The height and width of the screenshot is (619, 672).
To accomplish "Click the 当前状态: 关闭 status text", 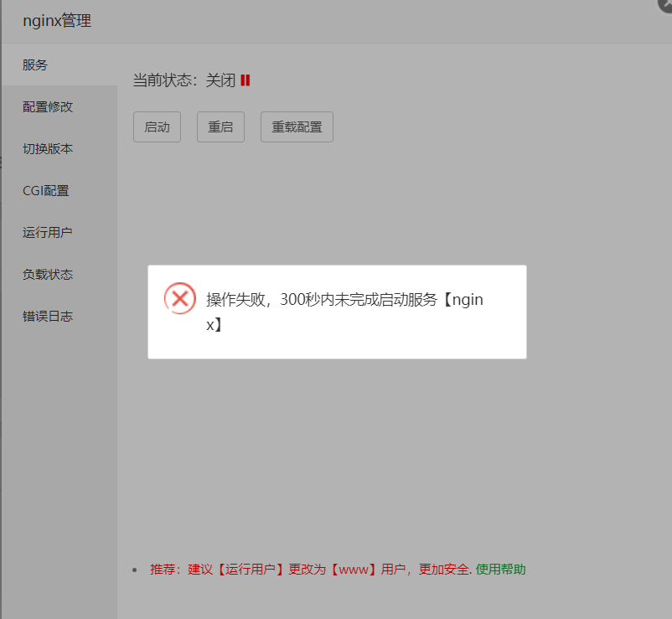I will click(x=184, y=80).
